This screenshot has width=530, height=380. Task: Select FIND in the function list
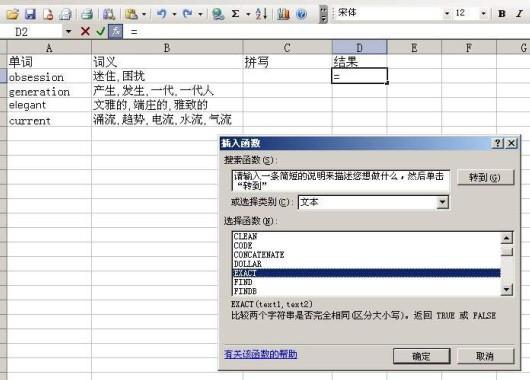(243, 282)
